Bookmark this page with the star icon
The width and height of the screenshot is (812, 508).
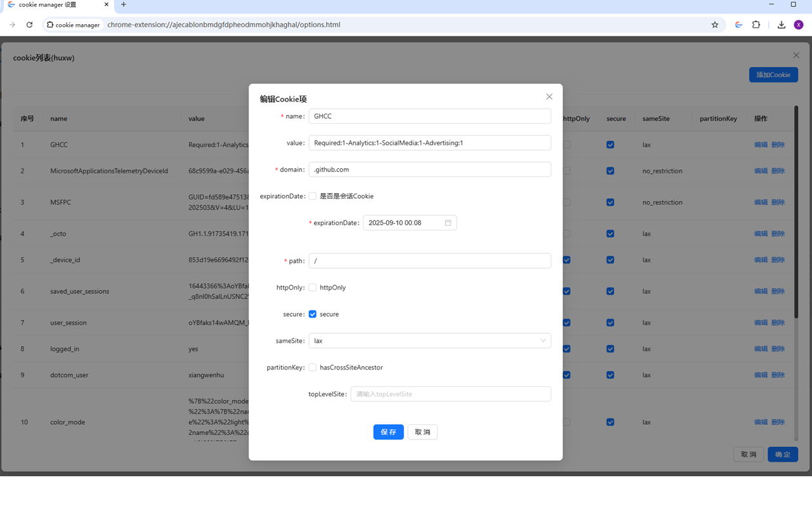[x=715, y=25]
